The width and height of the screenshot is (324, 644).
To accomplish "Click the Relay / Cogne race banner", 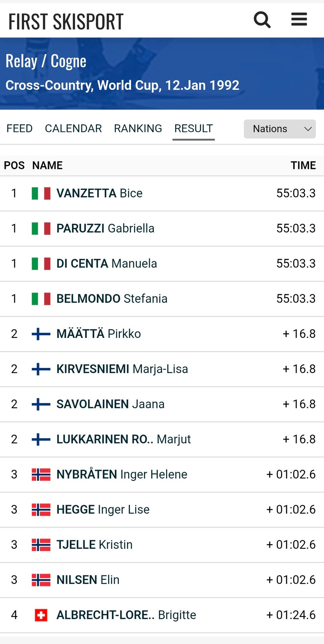I will coord(162,73).
